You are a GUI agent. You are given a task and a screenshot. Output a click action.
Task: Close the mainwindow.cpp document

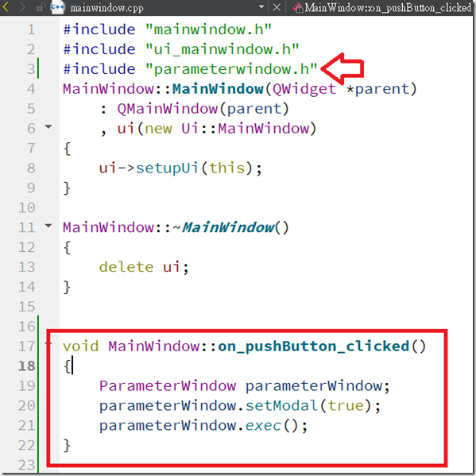(x=277, y=7)
